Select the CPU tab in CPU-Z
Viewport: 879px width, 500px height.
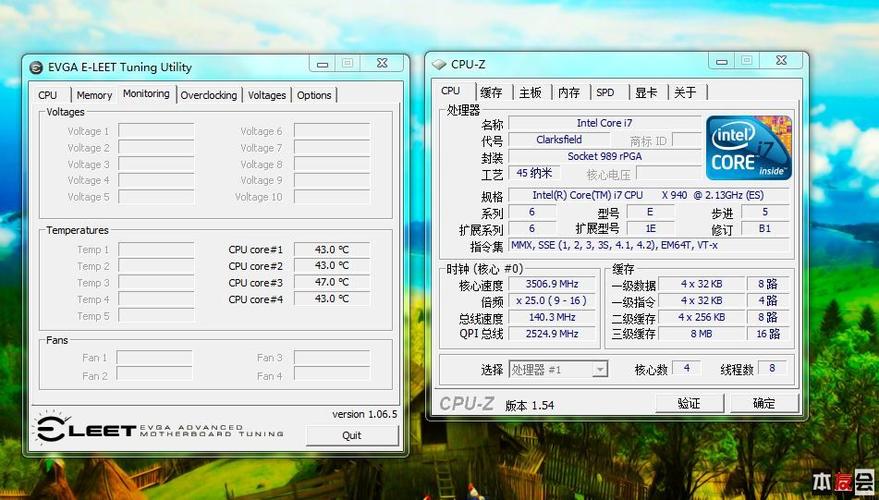click(450, 91)
